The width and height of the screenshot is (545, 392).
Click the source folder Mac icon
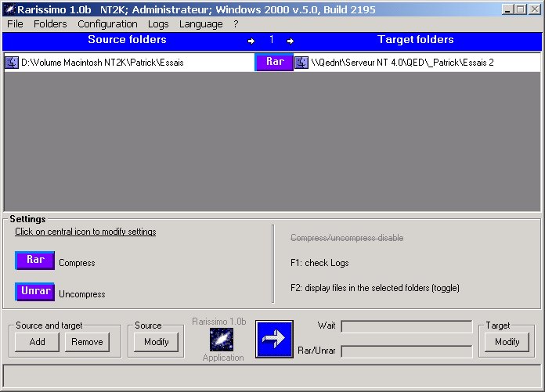click(x=12, y=63)
